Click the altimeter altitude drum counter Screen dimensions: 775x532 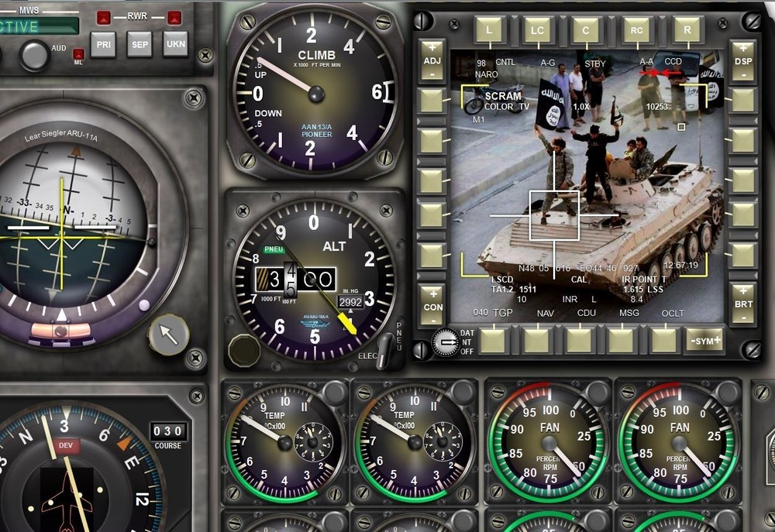[295, 279]
